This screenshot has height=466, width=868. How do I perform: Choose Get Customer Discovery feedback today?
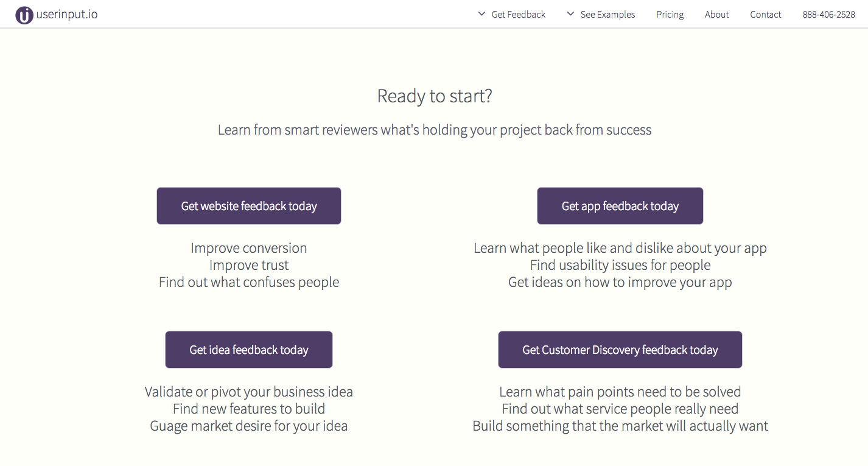[620, 350]
